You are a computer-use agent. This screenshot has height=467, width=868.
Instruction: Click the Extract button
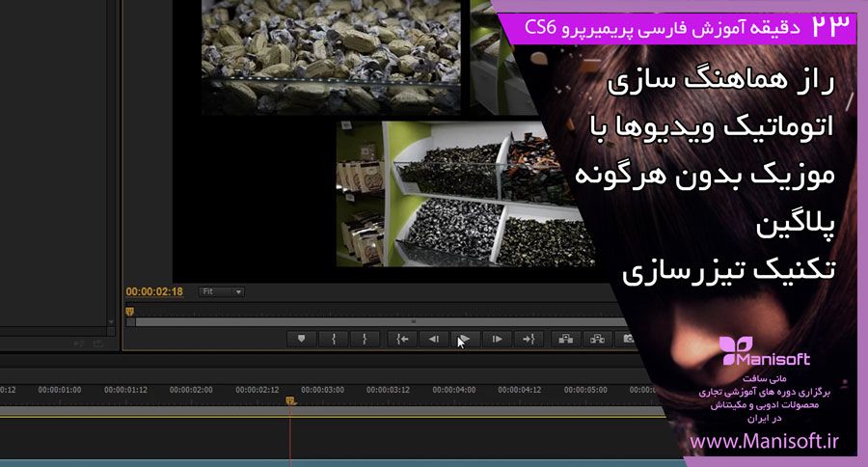pos(597,339)
